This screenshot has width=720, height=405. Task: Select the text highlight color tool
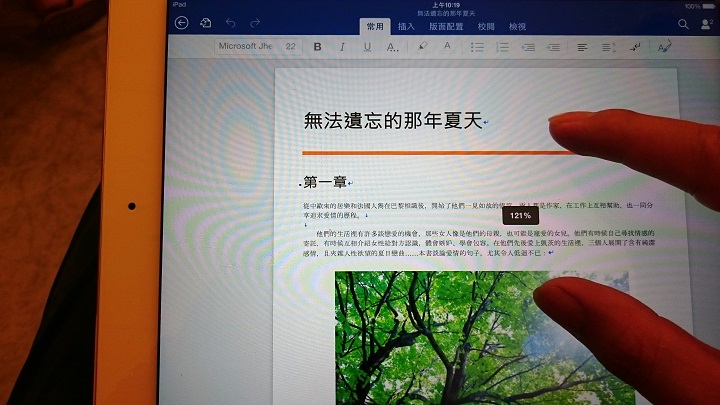click(422, 46)
